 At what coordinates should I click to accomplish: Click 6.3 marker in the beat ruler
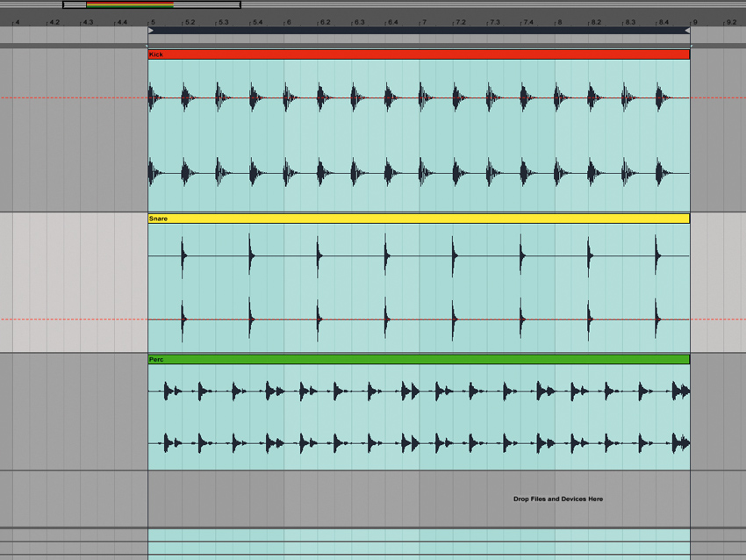tap(359, 22)
